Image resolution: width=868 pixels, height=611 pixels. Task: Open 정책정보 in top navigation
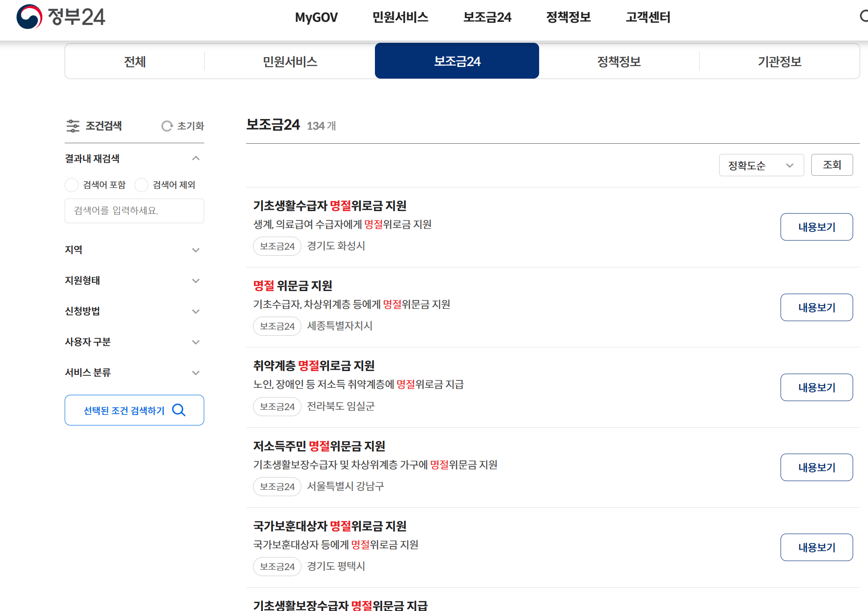pos(568,17)
